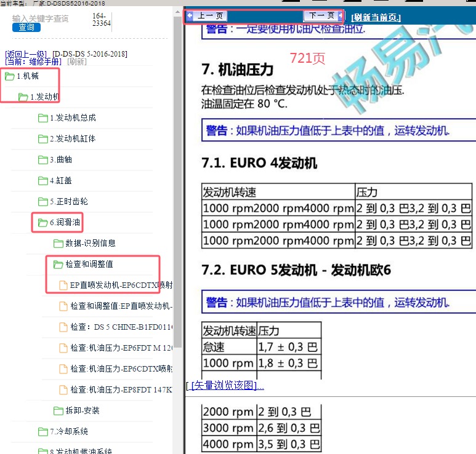Click the 1,7 ± 0,3 巴 table cell
The image size is (476, 454).
[x=289, y=346]
